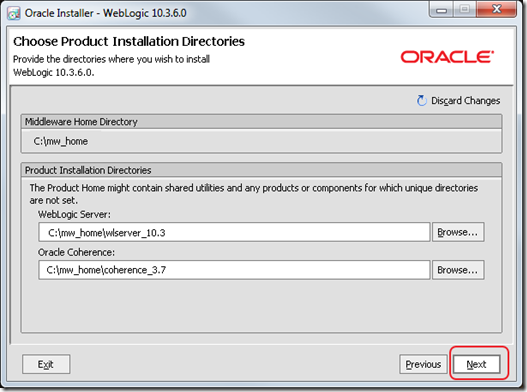Close the Oracle Installer window
Viewport: 527px width, 392px height.
coord(496,9)
